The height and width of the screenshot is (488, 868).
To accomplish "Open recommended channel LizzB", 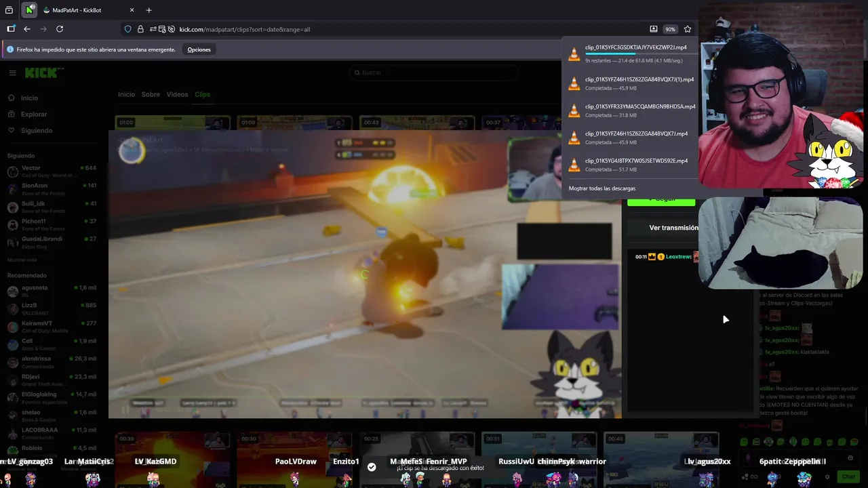I will click(53, 308).
